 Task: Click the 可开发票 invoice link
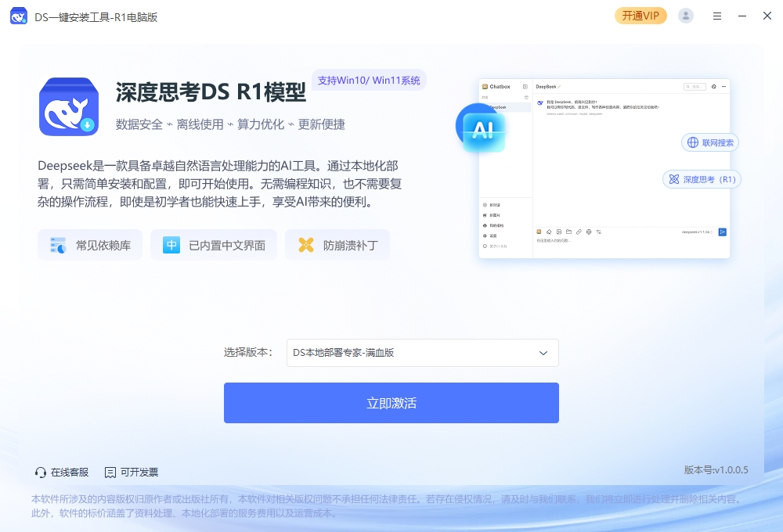132,473
